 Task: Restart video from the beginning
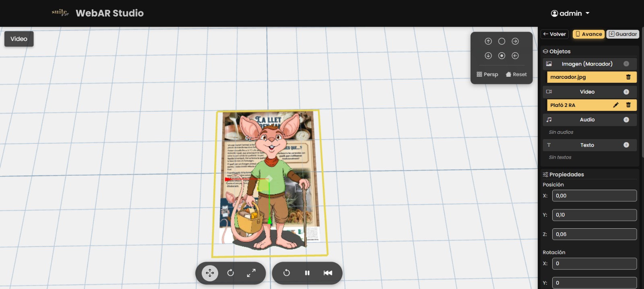328,273
